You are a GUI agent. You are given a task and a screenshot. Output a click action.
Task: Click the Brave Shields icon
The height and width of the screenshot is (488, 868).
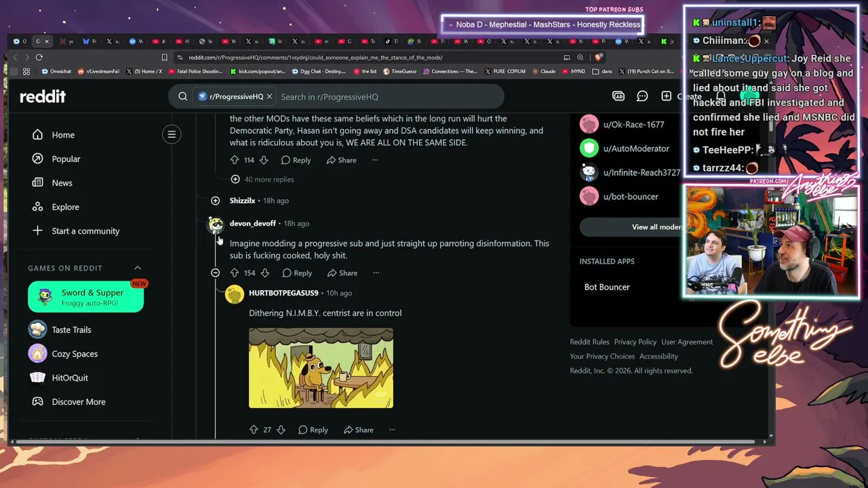coord(599,58)
